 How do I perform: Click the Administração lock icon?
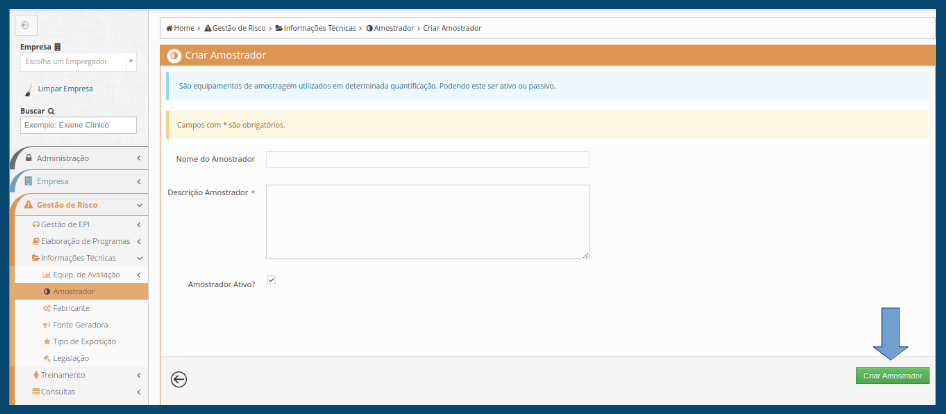29,158
